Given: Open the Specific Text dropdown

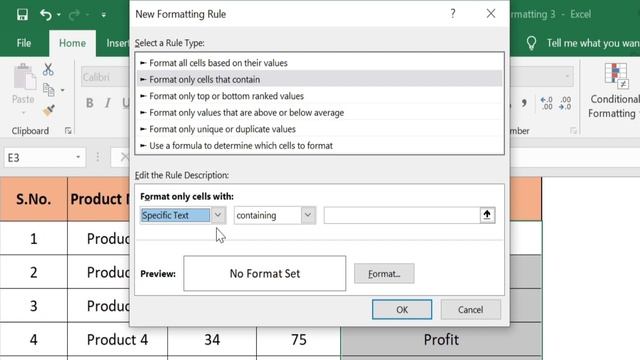Looking at the screenshot, I should pos(218,215).
